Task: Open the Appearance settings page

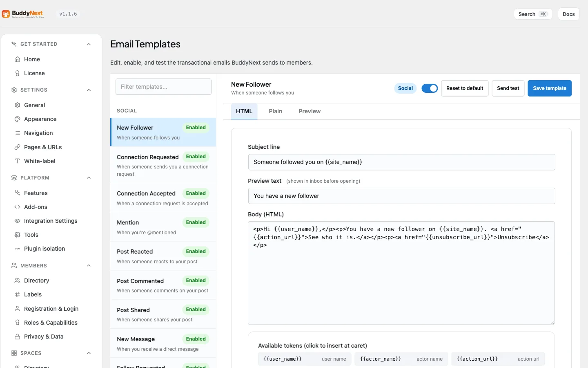Action: pos(40,119)
